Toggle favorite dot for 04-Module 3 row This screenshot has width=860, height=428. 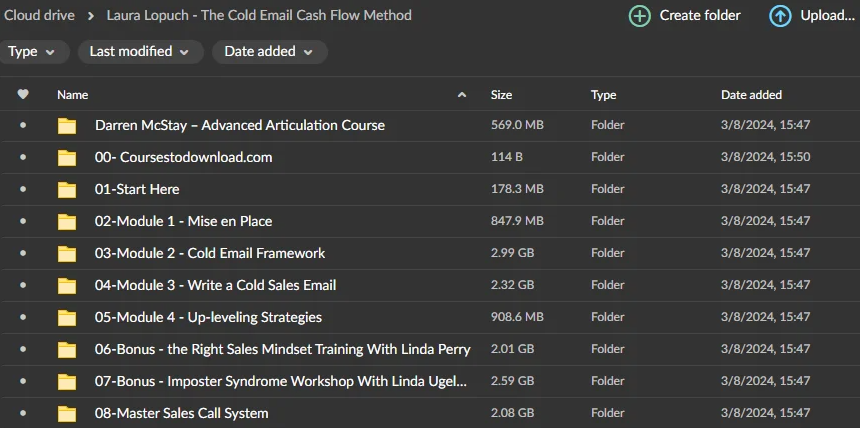22,285
